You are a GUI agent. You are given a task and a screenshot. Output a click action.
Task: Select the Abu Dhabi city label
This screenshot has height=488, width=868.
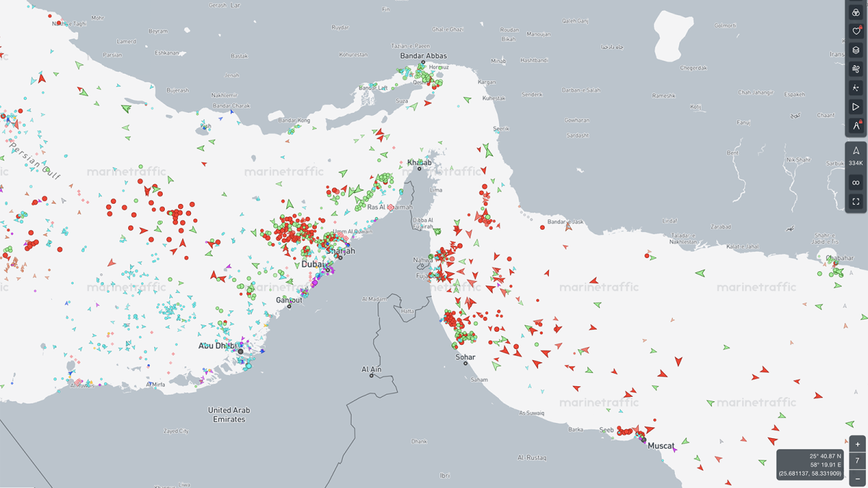tap(217, 346)
